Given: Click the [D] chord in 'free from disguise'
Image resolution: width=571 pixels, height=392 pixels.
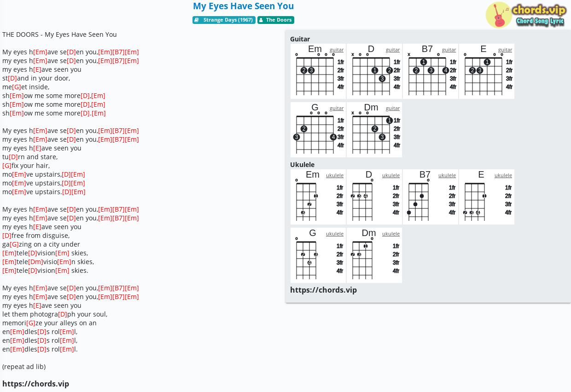Looking at the screenshot, I should (7, 236).
